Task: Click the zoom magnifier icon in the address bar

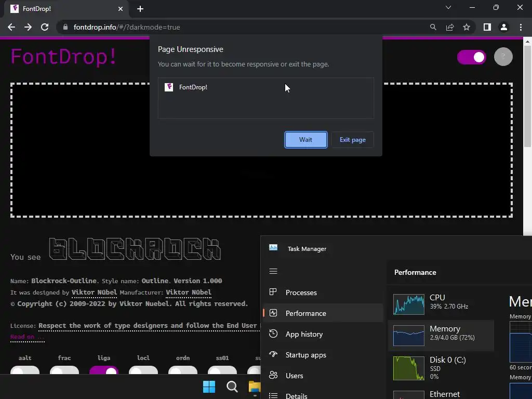Action: [433, 27]
